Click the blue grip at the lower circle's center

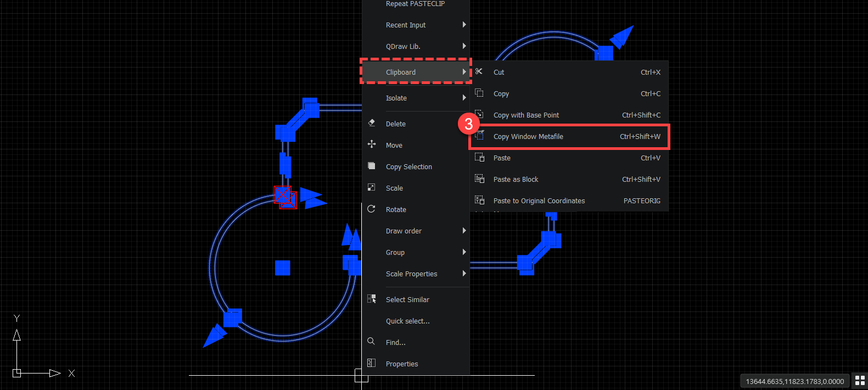[282, 268]
